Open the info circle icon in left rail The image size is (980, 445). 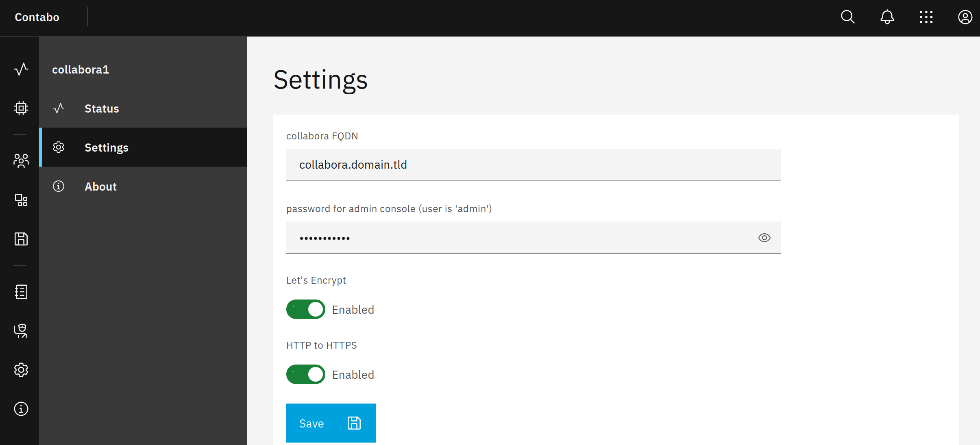(21, 409)
